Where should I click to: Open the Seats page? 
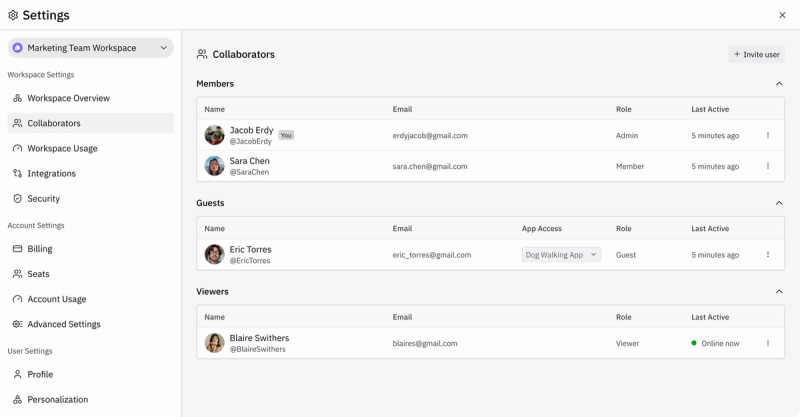tap(91, 274)
